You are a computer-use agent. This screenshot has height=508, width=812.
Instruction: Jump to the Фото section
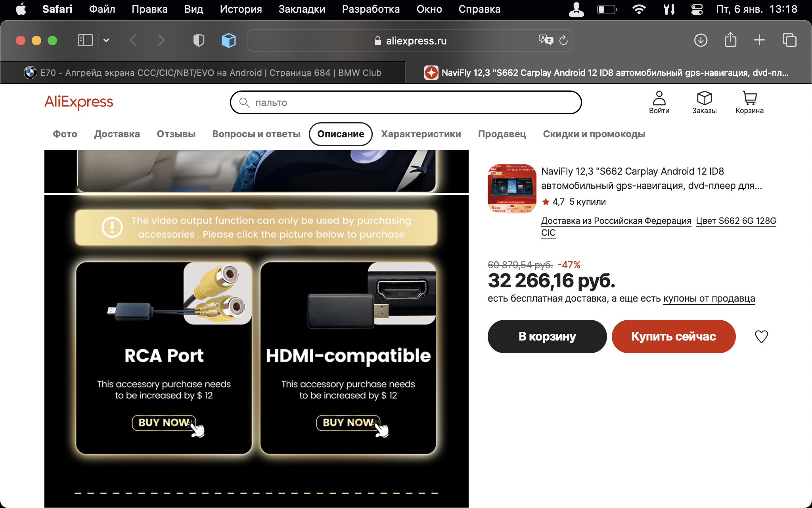[65, 134]
